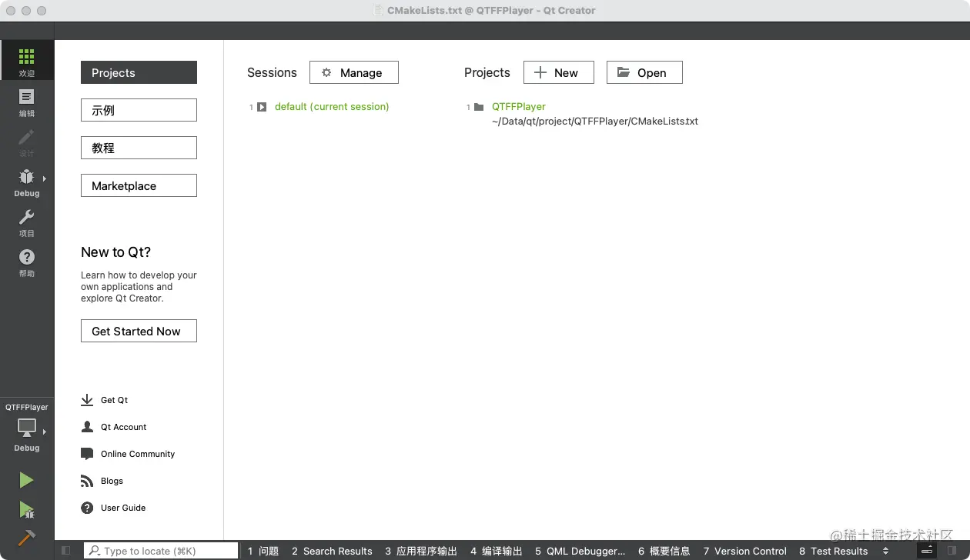Switch to the Welcome (欢迎) mode
970x560 pixels.
[27, 60]
